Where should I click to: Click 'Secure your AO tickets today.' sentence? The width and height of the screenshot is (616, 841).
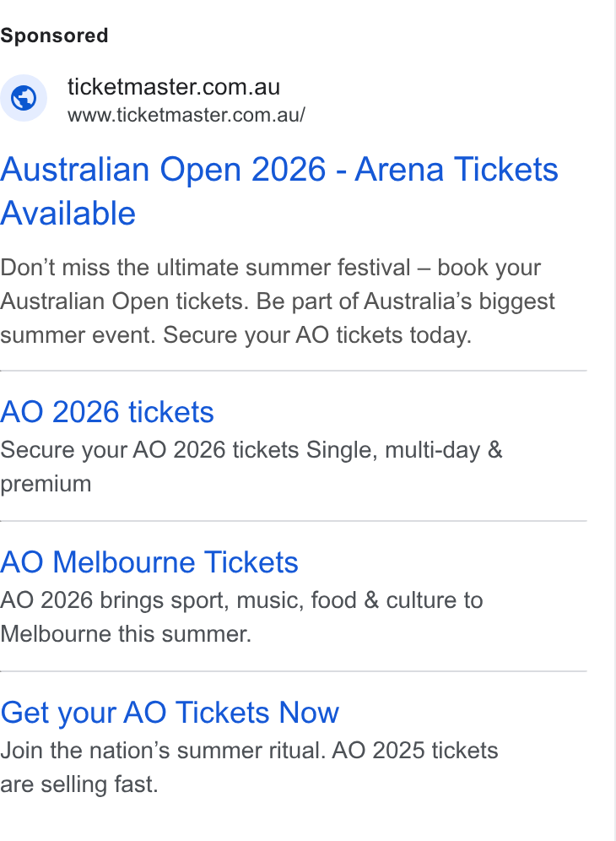[317, 335]
